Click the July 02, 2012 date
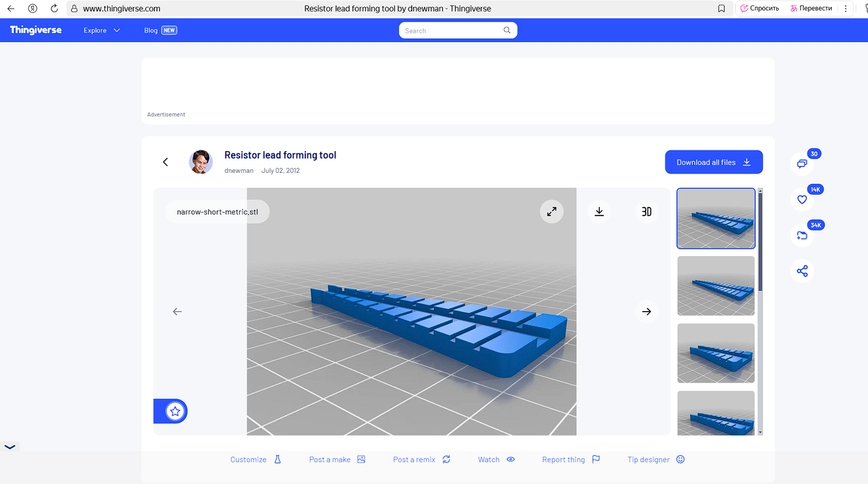Screen dimensions: 868x484 pos(281,171)
